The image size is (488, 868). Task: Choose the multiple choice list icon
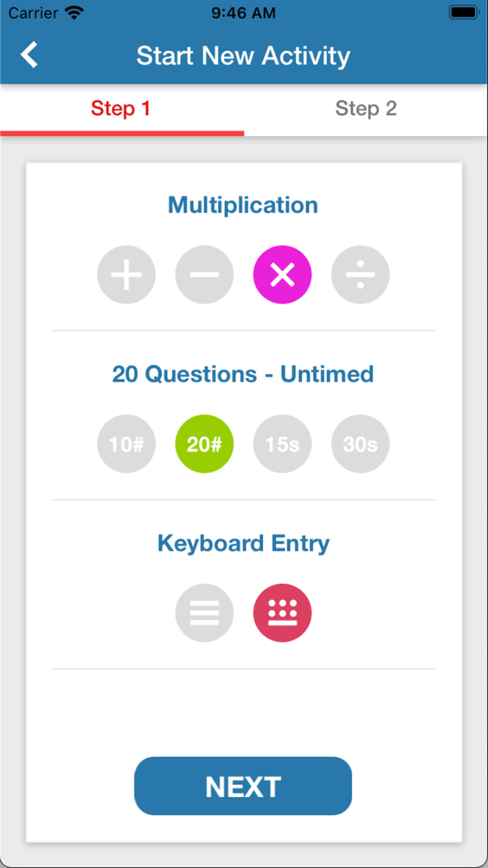click(x=204, y=613)
